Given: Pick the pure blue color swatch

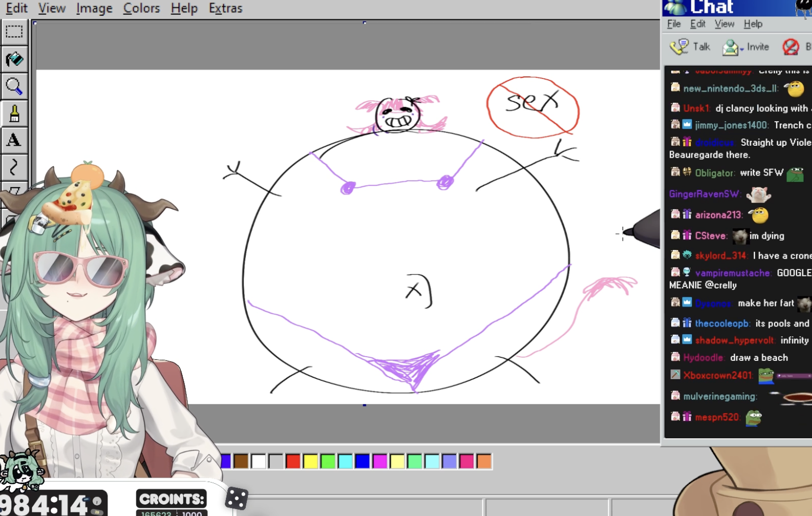Looking at the screenshot, I should 362,461.
